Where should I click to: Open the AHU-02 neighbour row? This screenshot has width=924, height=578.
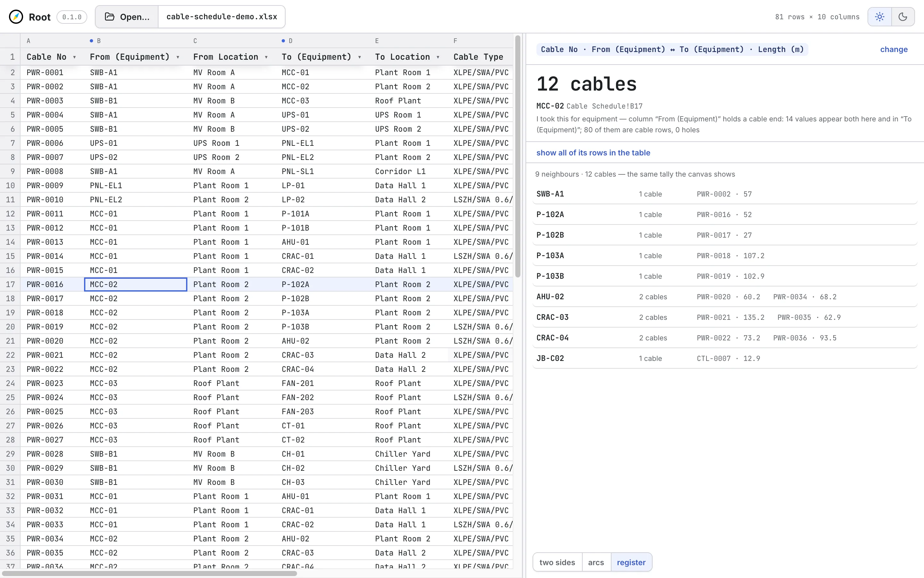(725, 297)
